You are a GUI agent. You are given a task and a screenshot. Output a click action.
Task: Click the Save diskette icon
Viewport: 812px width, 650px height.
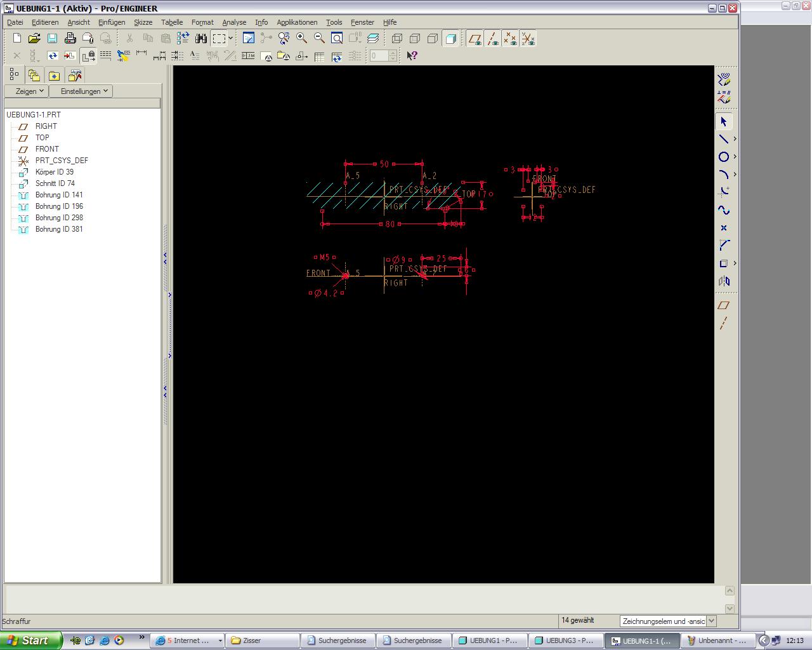click(x=52, y=39)
